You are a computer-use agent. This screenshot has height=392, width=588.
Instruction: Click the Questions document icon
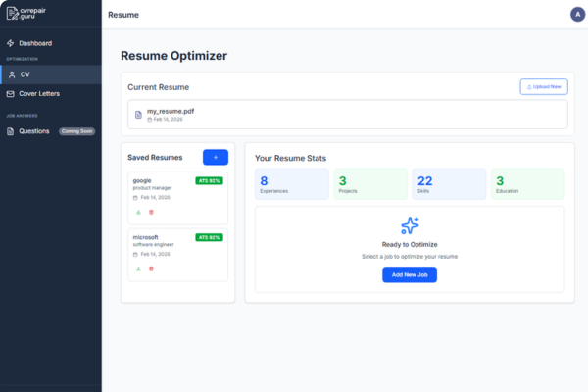pyautogui.click(x=11, y=131)
